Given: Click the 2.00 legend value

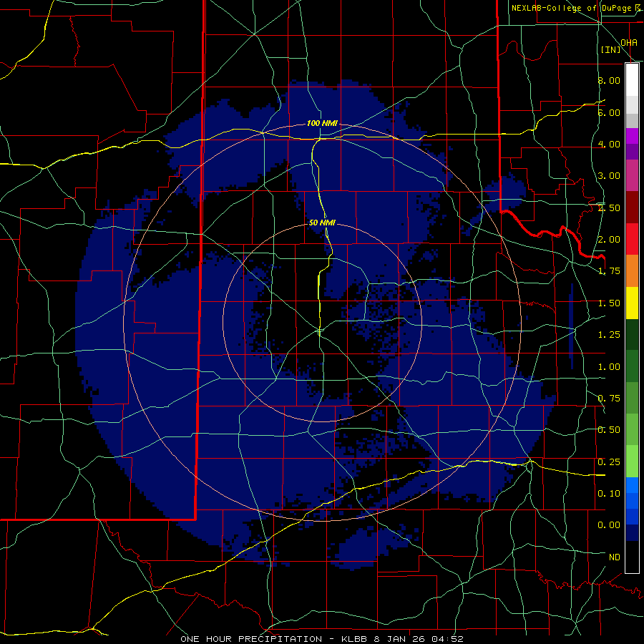Looking at the screenshot, I should (609, 240).
